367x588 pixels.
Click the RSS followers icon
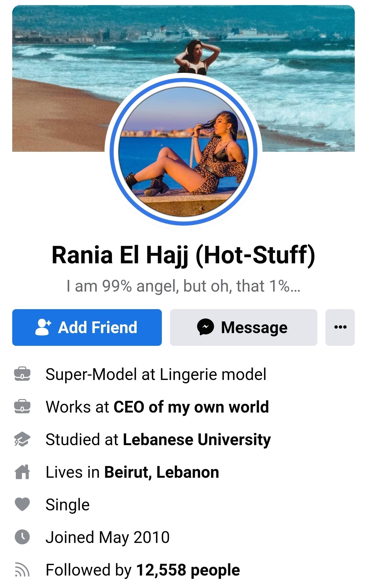click(x=22, y=570)
